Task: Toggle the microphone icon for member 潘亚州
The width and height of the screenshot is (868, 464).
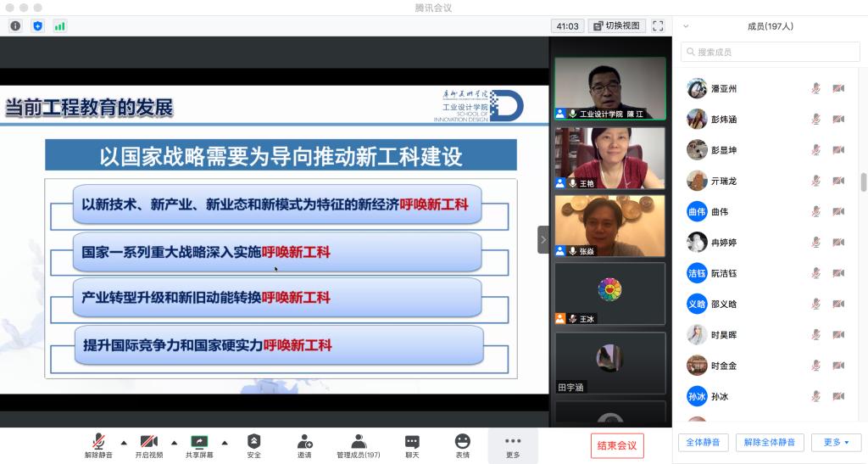Action: pos(815,88)
